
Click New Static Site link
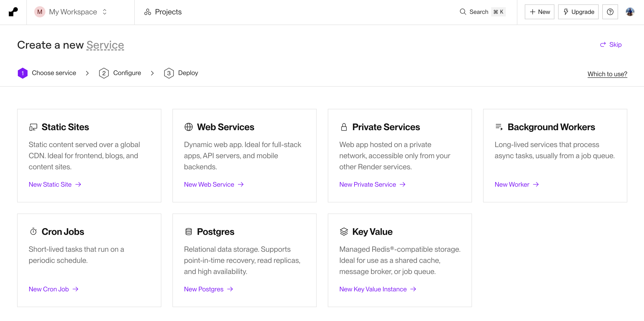[50, 184]
